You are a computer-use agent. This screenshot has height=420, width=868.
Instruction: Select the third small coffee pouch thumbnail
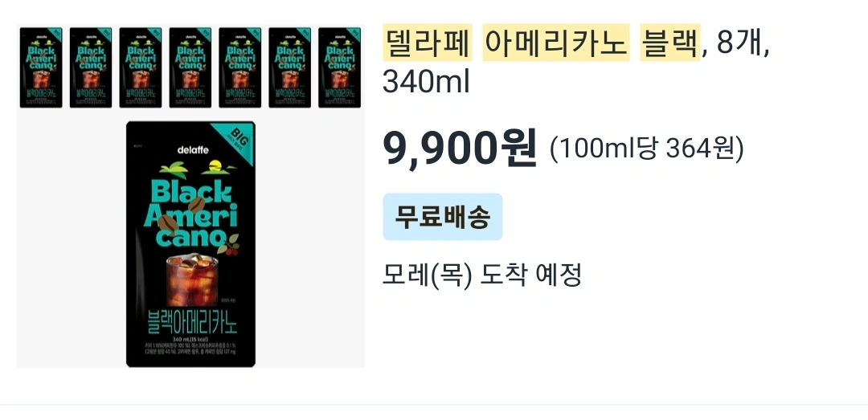(141, 67)
